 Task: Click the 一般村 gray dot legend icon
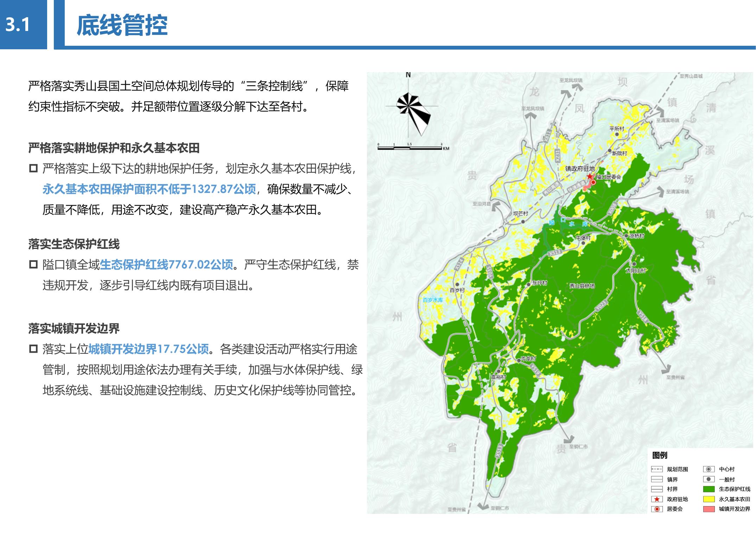tap(709, 479)
